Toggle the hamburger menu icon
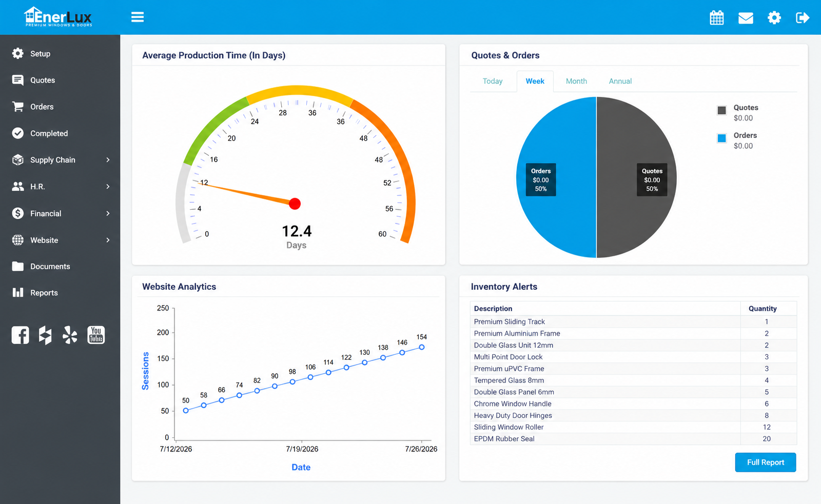The height and width of the screenshot is (504, 821). point(138,17)
